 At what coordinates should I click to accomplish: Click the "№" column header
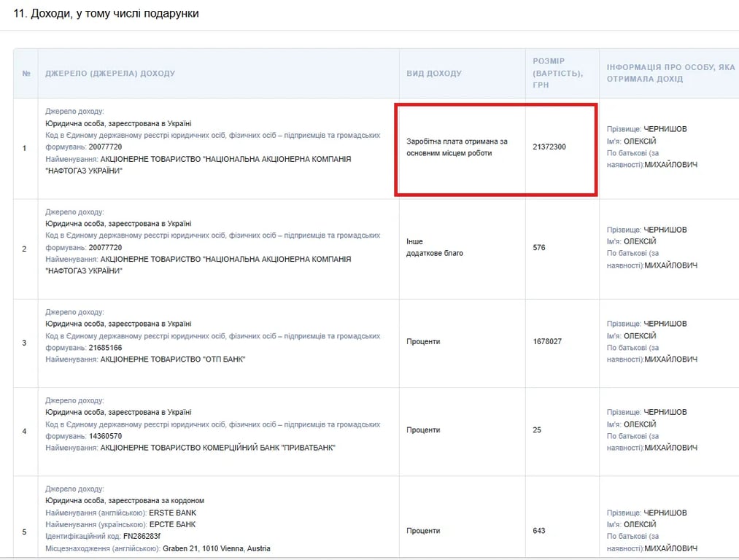click(x=26, y=74)
